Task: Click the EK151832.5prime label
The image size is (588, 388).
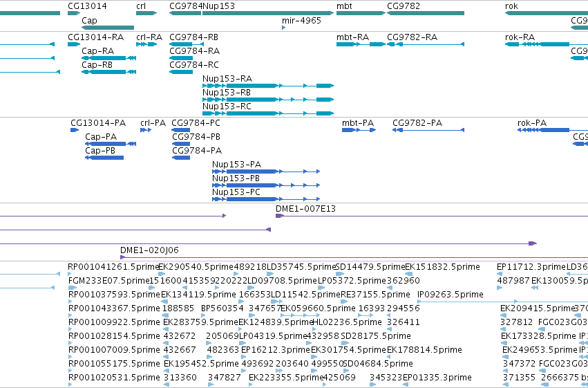Action: click(442, 267)
